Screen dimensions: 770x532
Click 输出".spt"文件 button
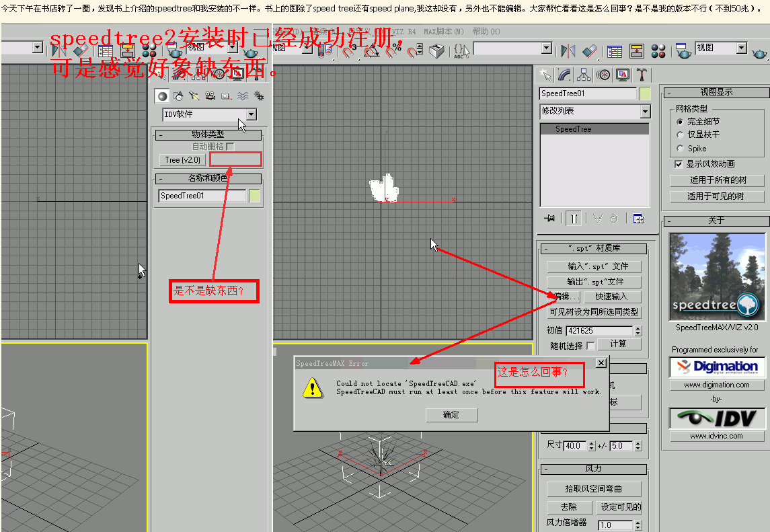pyautogui.click(x=594, y=282)
